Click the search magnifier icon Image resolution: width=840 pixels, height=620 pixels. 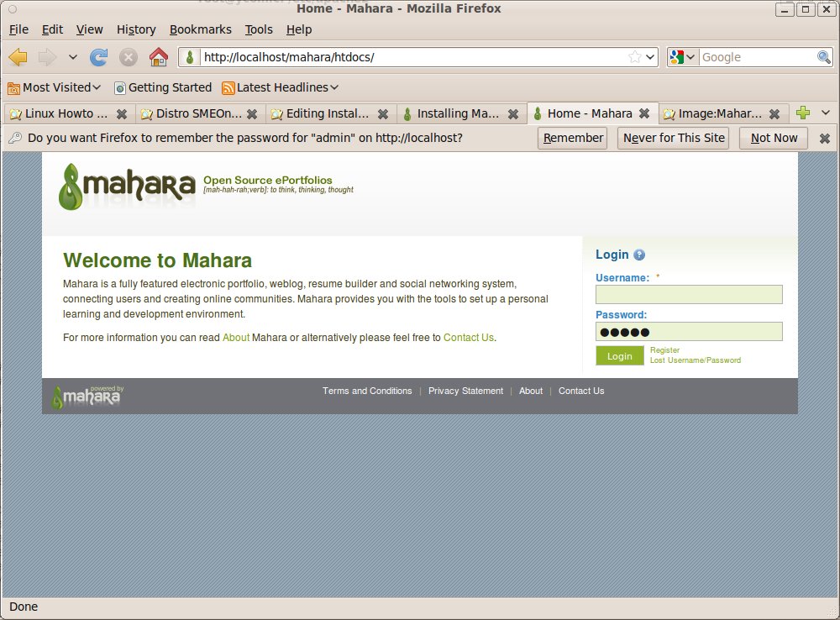tap(824, 57)
